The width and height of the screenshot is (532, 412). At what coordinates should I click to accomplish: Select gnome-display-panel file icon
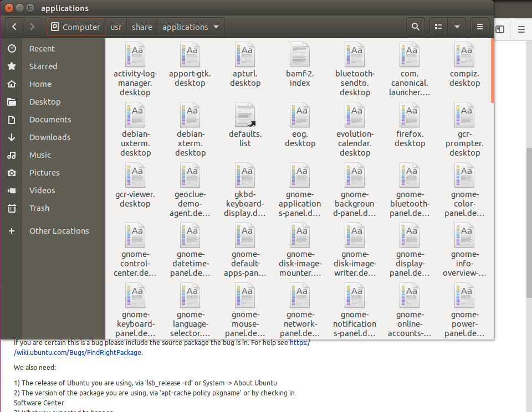pyautogui.click(x=410, y=235)
